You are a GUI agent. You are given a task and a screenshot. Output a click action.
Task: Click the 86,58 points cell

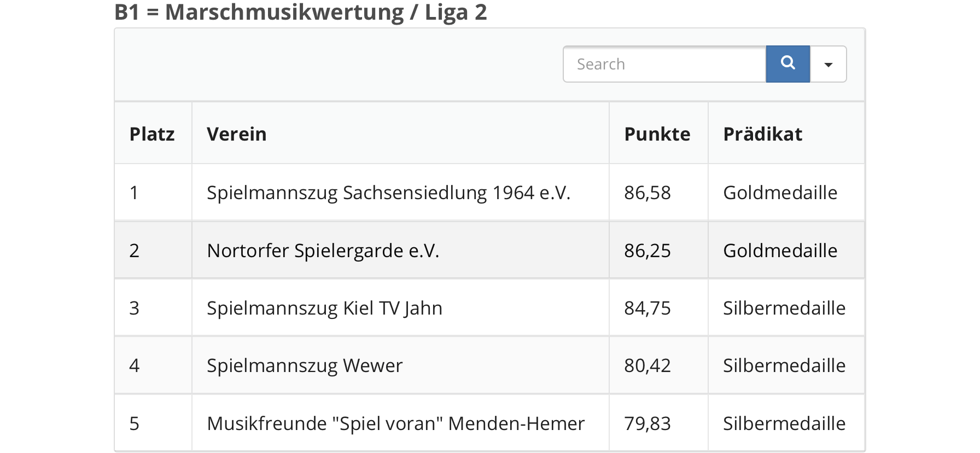(647, 193)
